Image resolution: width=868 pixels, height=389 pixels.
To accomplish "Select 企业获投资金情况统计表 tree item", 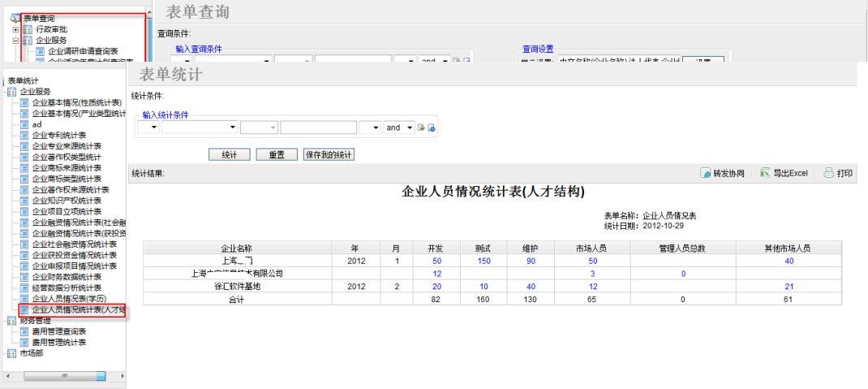I will point(74,255).
